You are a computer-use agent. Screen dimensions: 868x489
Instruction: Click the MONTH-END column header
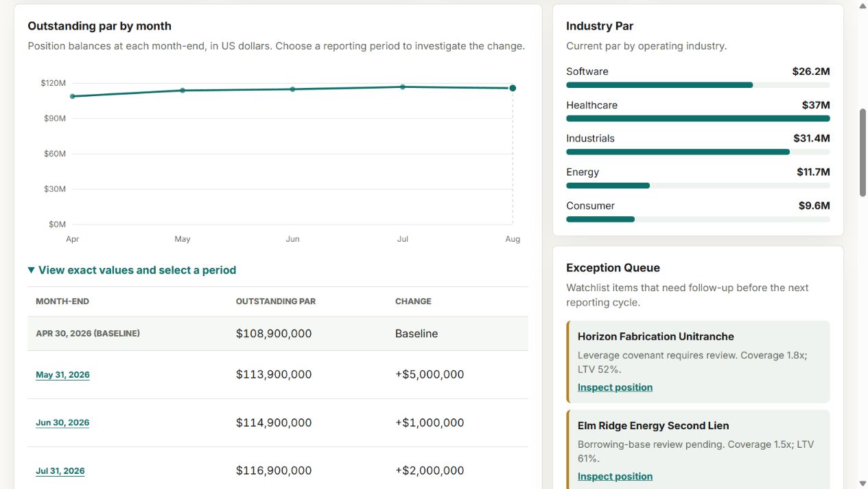pos(62,302)
